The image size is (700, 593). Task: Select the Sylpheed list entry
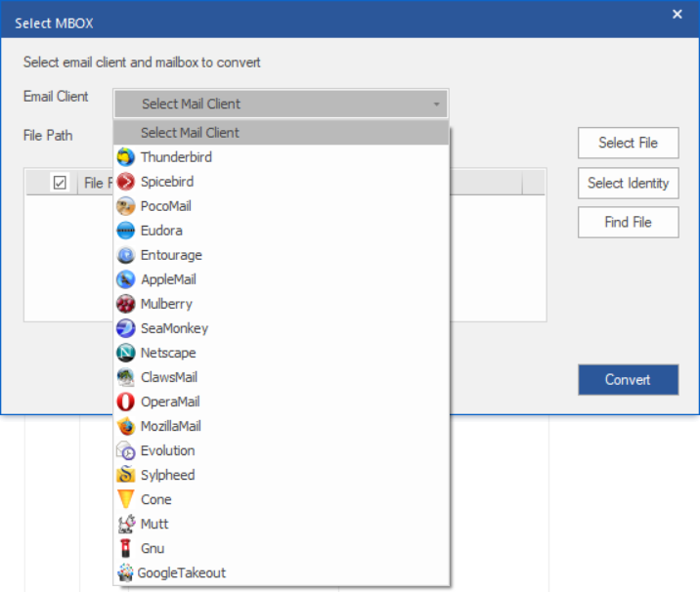click(282, 475)
